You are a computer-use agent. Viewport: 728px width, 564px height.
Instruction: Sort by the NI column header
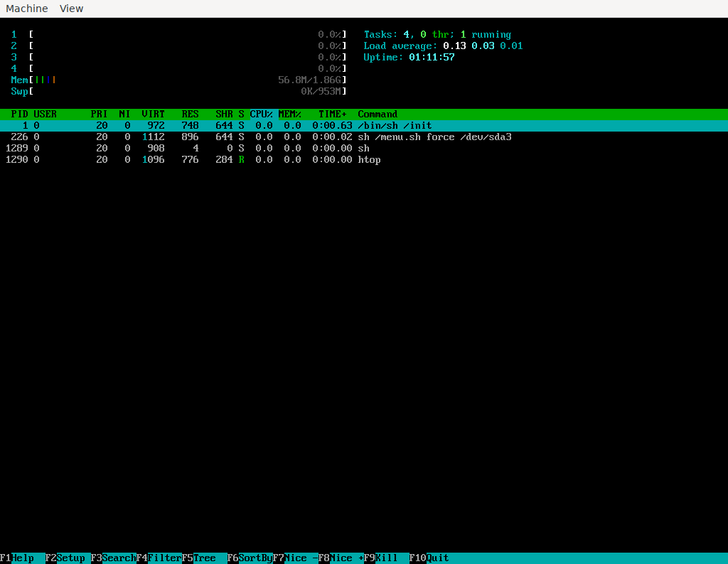[124, 115]
